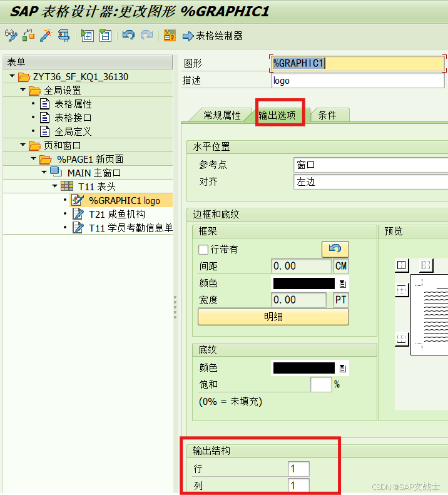Screen dimensions: 448x495
Task: Collapse the %PAGE1 新页面 node
Action: tap(33, 158)
